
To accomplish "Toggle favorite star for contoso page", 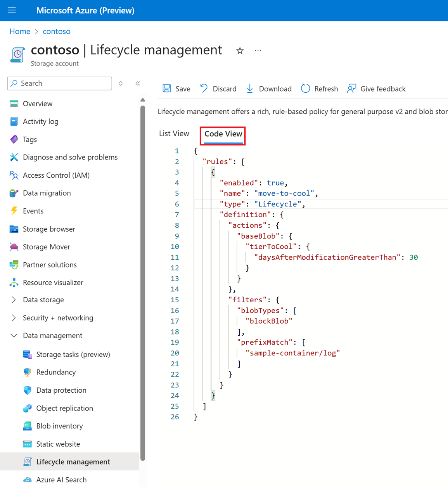I will click(240, 50).
